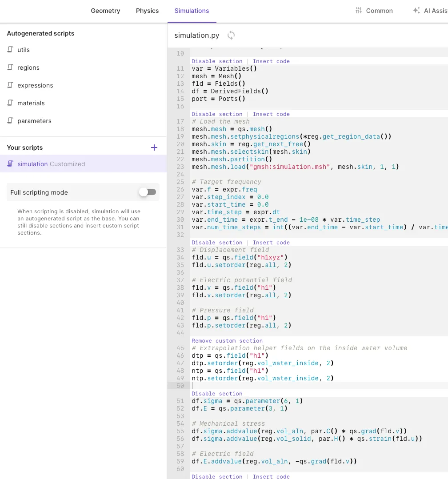Image resolution: width=448 pixels, height=479 pixels.
Task: Click line 'fld.u.setorder(reg.all, 2)'
Action: click(x=241, y=265)
